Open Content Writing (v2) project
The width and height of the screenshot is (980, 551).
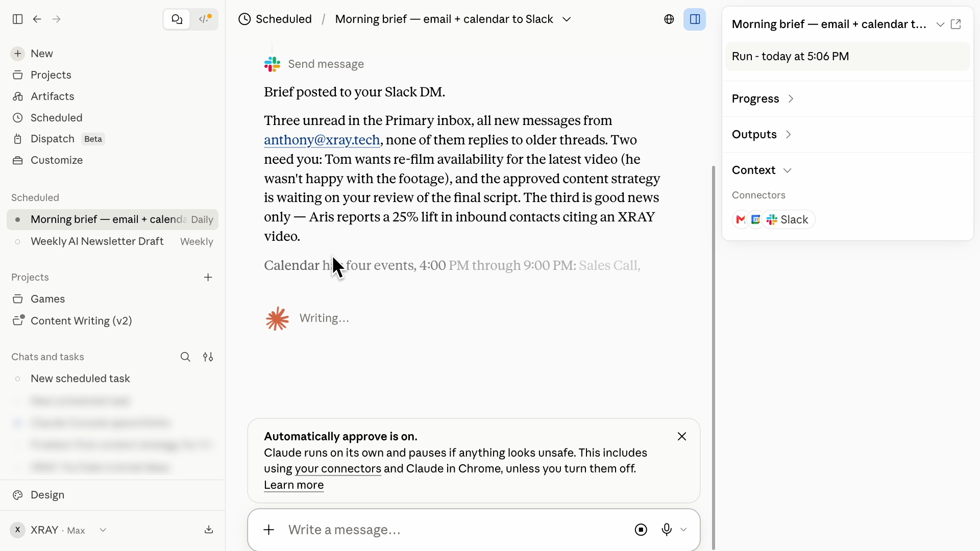pyautogui.click(x=81, y=321)
